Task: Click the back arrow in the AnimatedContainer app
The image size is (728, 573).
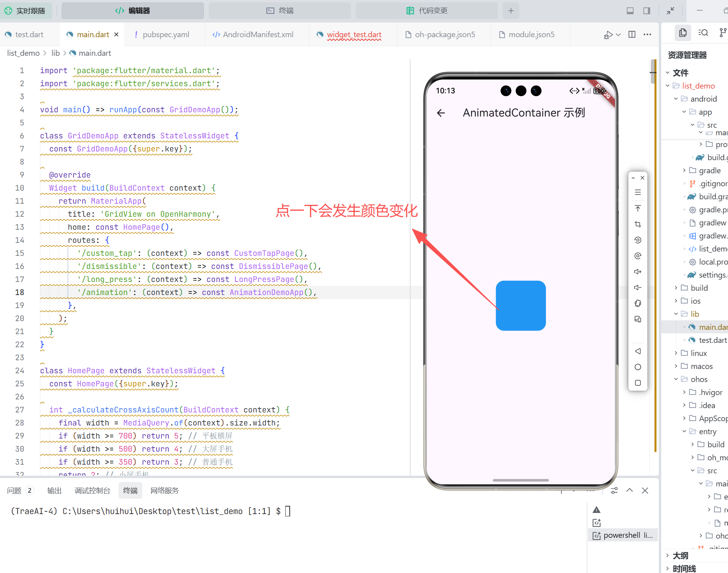Action: tap(441, 113)
